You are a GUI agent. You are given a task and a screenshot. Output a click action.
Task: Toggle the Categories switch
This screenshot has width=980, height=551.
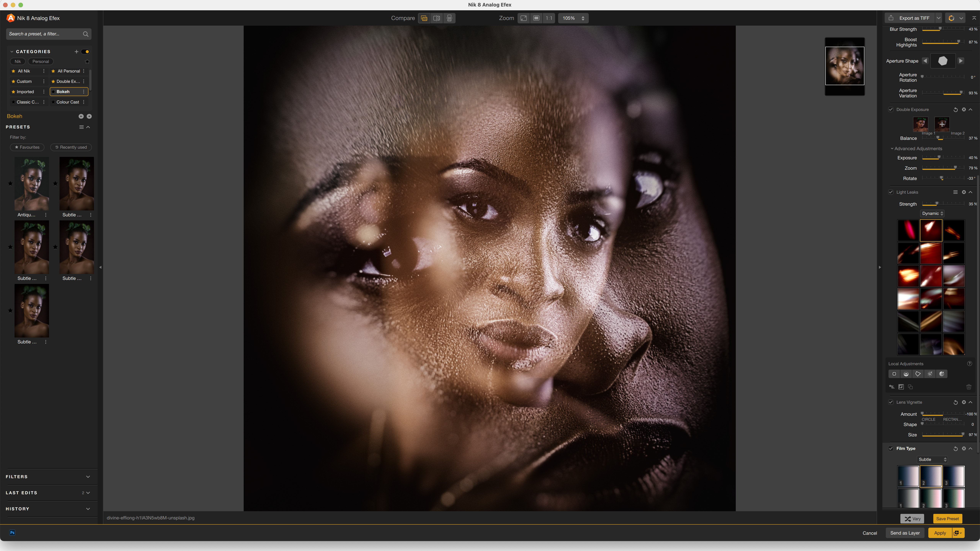(x=85, y=52)
